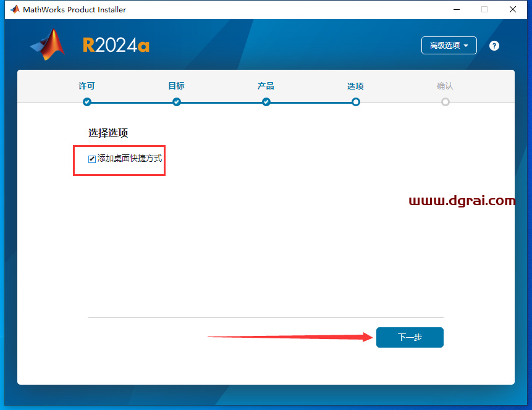Image resolution: width=532 pixels, height=410 pixels.
Task: Click the pending marker under 确认
Action: [x=445, y=102]
